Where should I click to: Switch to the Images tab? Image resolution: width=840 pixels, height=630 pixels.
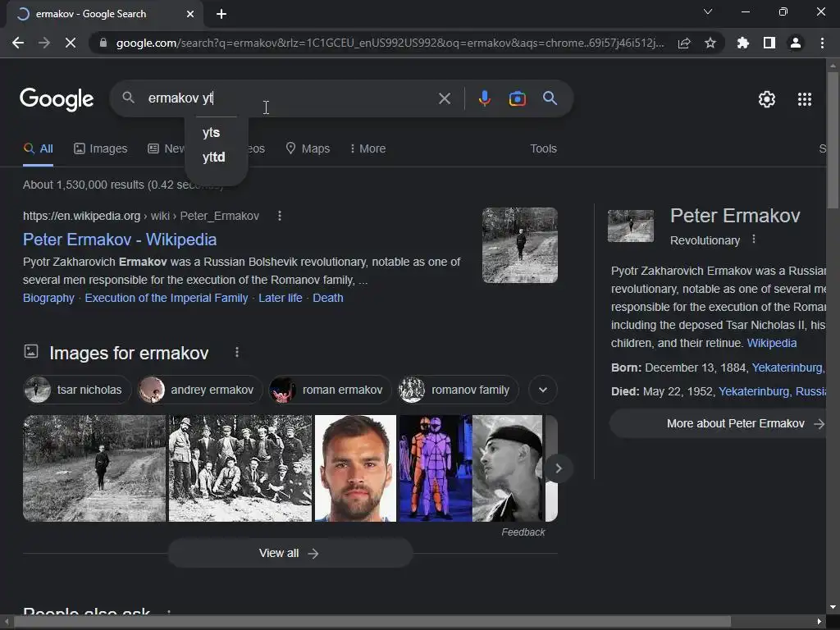click(101, 149)
